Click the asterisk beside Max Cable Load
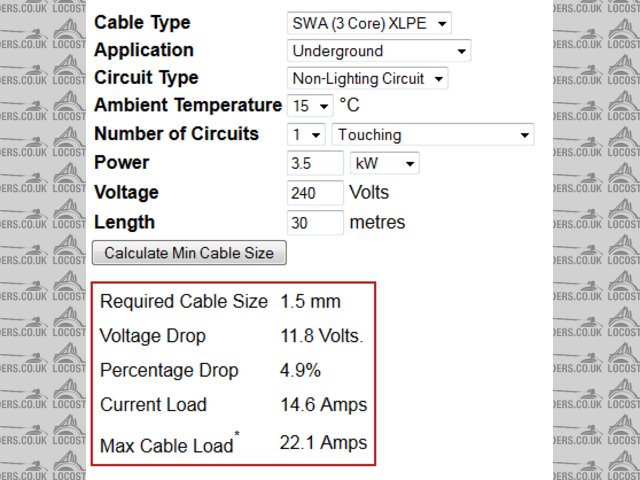Viewport: 640px width, 480px height. 237,435
